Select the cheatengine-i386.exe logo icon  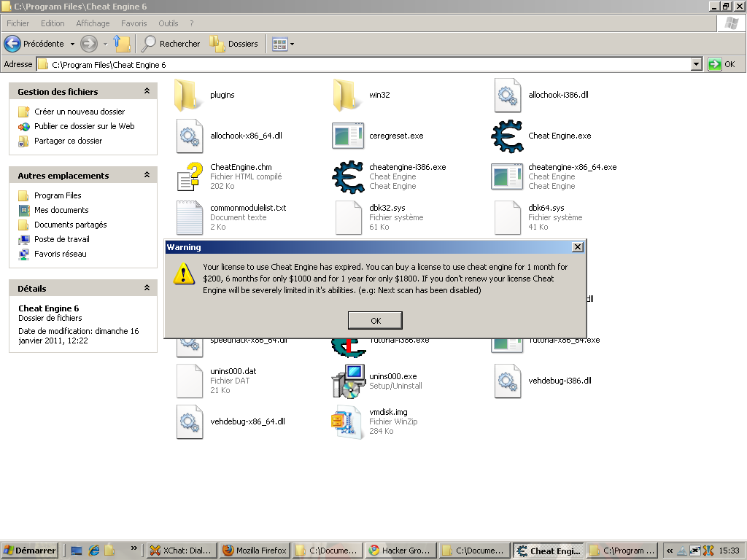(348, 177)
